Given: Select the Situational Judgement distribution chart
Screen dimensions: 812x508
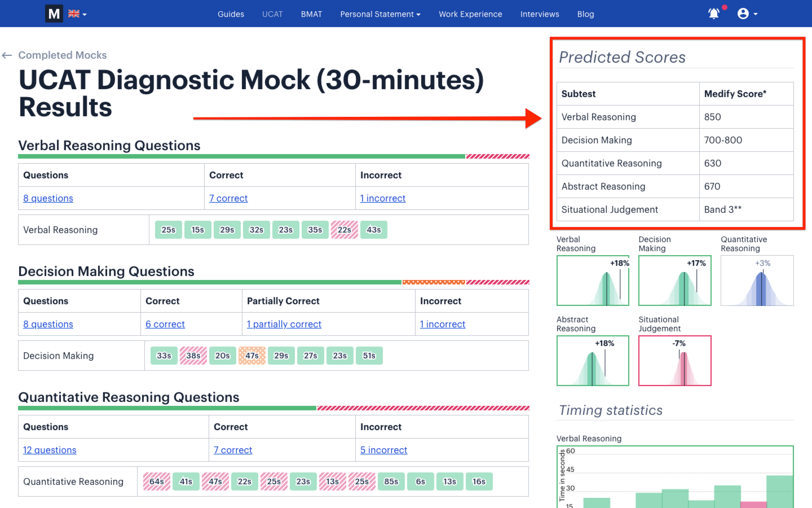Looking at the screenshot, I should (x=674, y=361).
